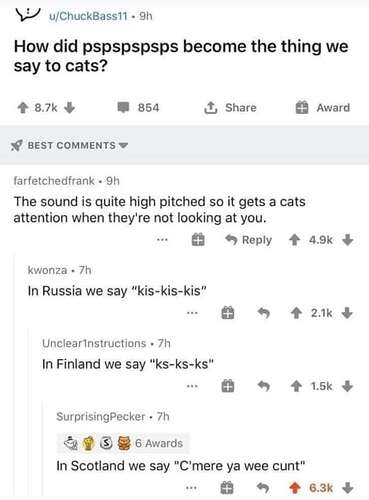Open u/ChuckBass11's profile
The image size is (369, 500).
[88, 16]
